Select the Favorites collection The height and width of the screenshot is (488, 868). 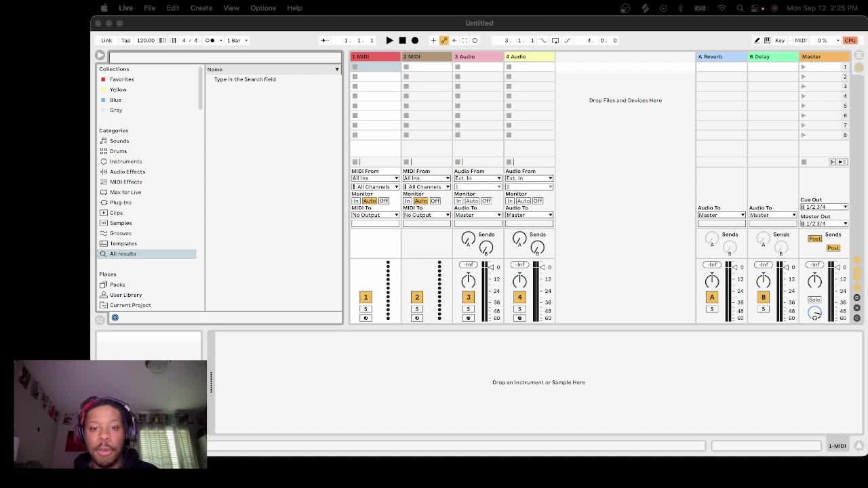(121, 79)
